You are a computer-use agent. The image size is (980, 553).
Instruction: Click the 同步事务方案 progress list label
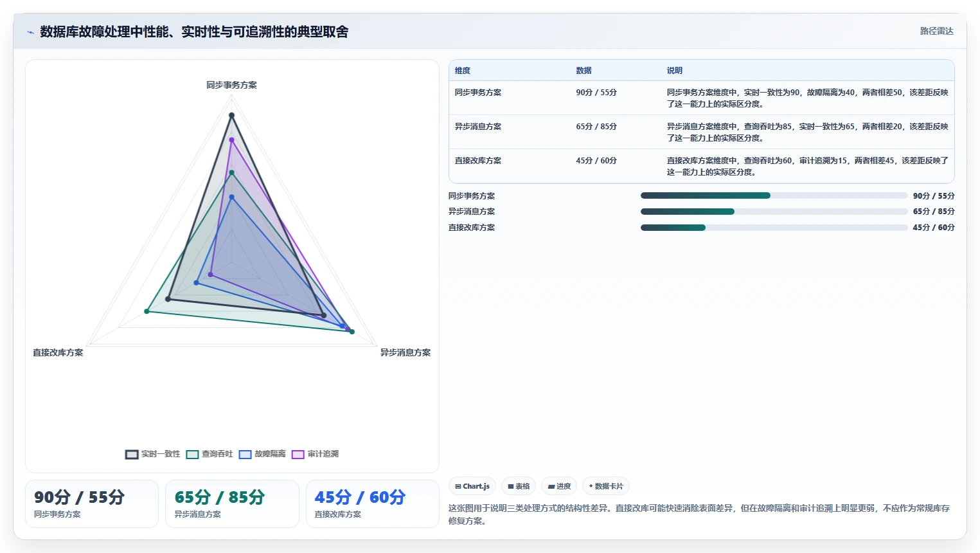pyautogui.click(x=472, y=196)
